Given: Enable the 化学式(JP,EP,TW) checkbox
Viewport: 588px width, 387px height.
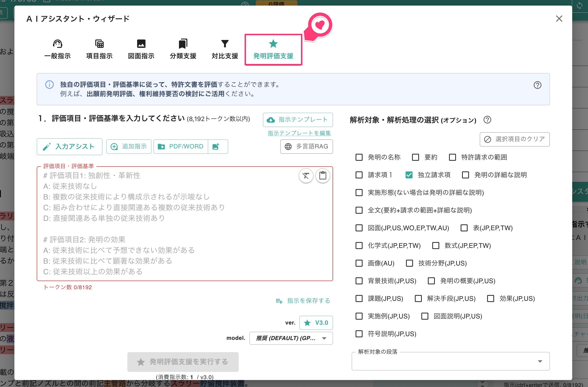Looking at the screenshot, I should pyautogui.click(x=359, y=246).
